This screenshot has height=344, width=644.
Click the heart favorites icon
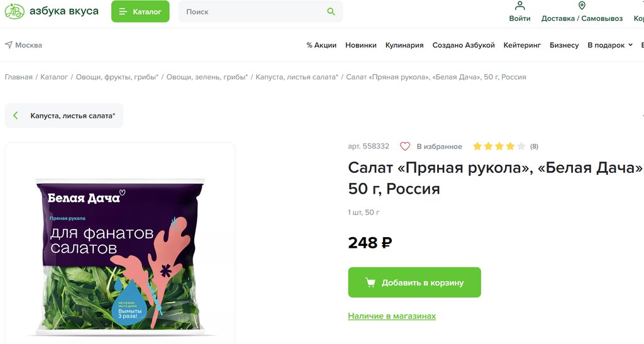(405, 147)
